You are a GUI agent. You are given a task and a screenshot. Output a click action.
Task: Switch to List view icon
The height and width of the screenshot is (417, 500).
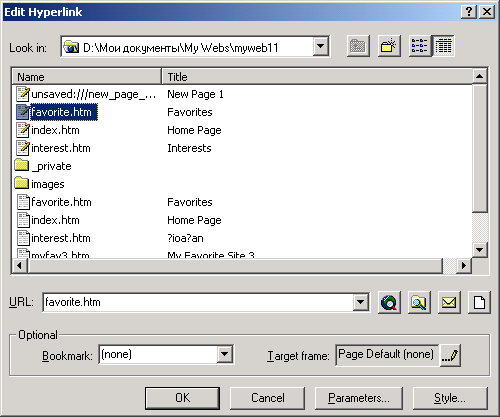pos(420,46)
